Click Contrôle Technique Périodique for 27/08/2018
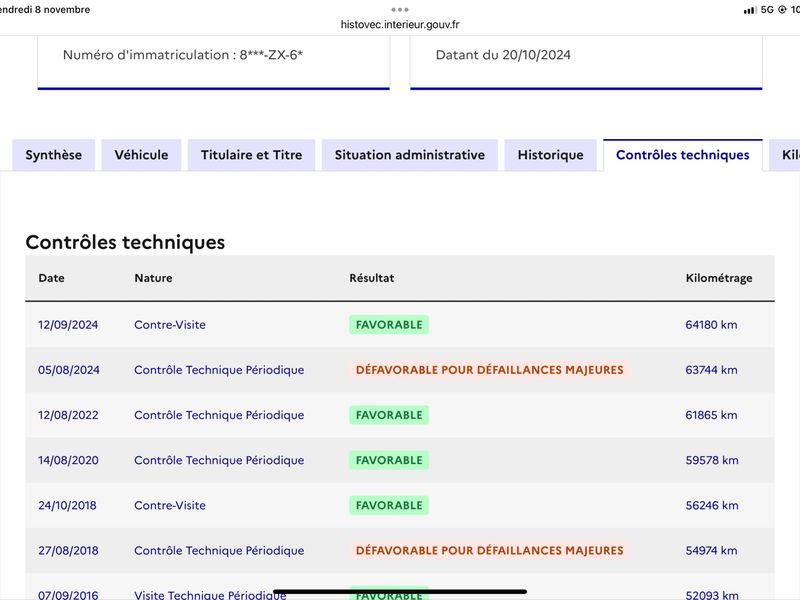Viewport: 800px width, 600px height. [219, 551]
